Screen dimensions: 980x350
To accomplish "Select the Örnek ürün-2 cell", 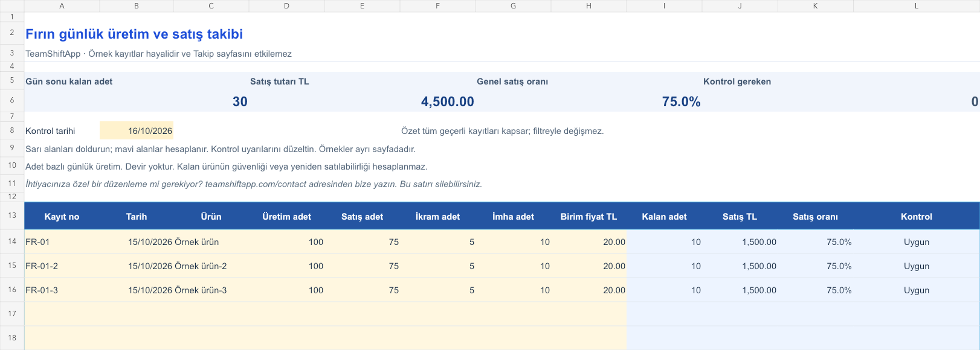I will click(211, 266).
